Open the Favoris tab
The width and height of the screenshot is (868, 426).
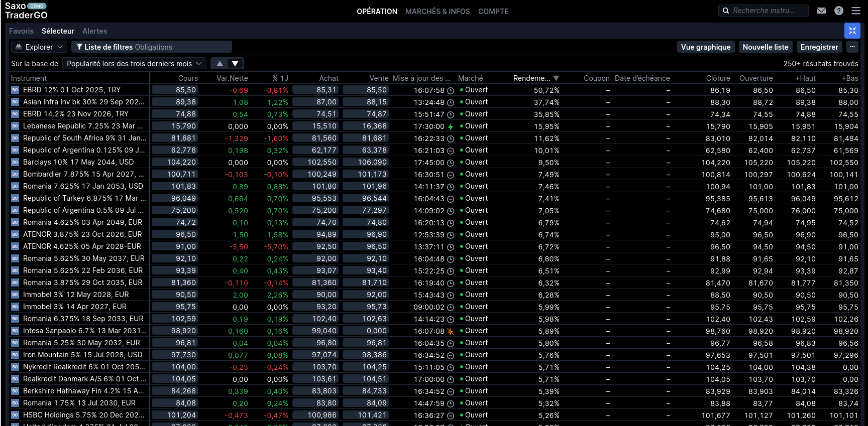(21, 31)
